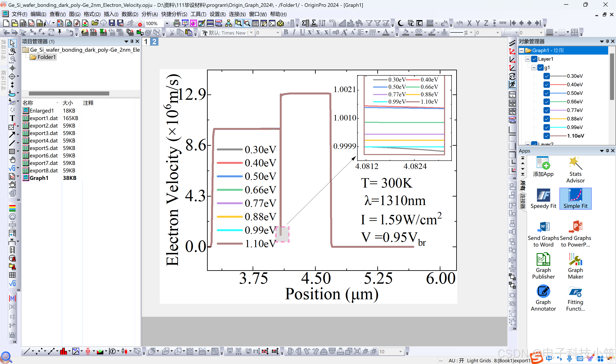Open the Simple Fit app
Viewport: 616px width, 364px height.
(x=575, y=199)
